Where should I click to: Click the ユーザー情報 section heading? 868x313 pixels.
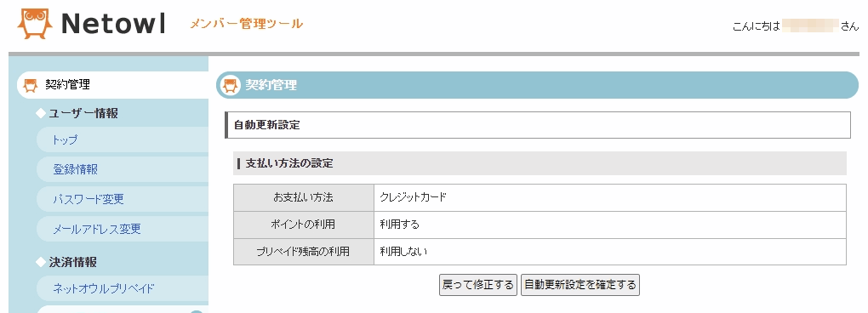pyautogui.click(x=83, y=113)
